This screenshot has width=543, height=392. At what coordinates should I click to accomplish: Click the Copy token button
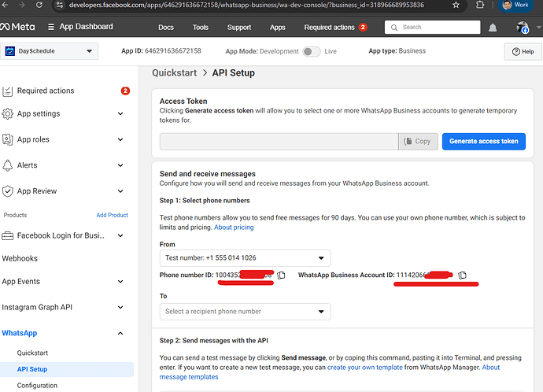(418, 141)
